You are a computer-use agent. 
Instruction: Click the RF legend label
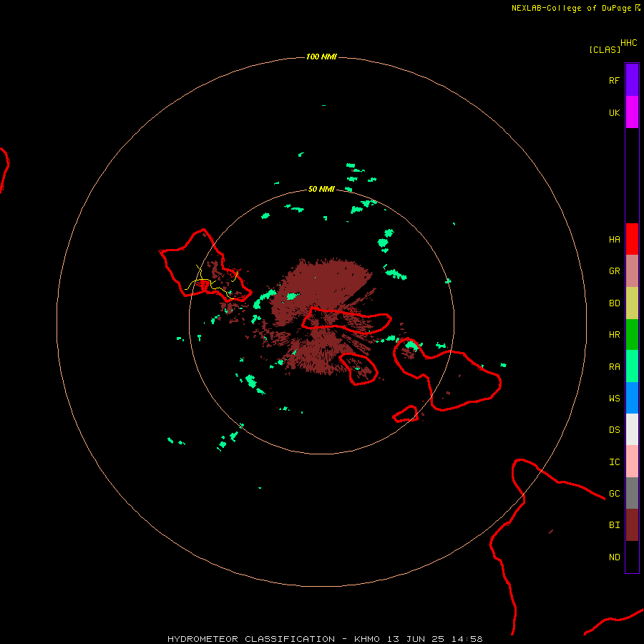tap(614, 80)
